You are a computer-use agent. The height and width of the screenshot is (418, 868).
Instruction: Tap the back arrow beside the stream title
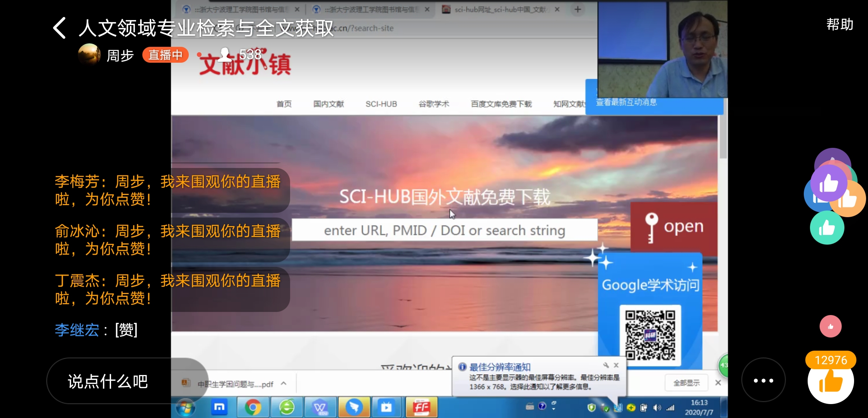(60, 28)
